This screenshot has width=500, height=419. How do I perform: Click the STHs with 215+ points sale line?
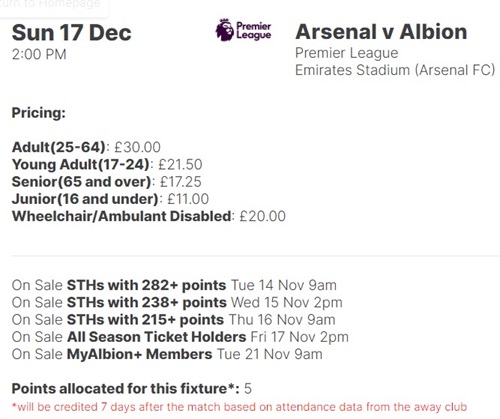pos(173,320)
